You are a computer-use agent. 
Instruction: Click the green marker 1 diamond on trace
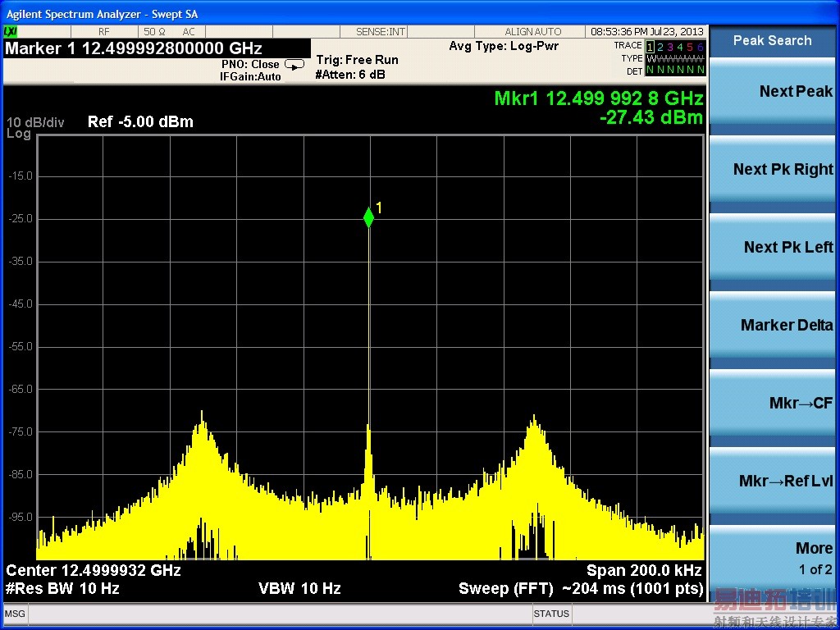[x=368, y=217]
